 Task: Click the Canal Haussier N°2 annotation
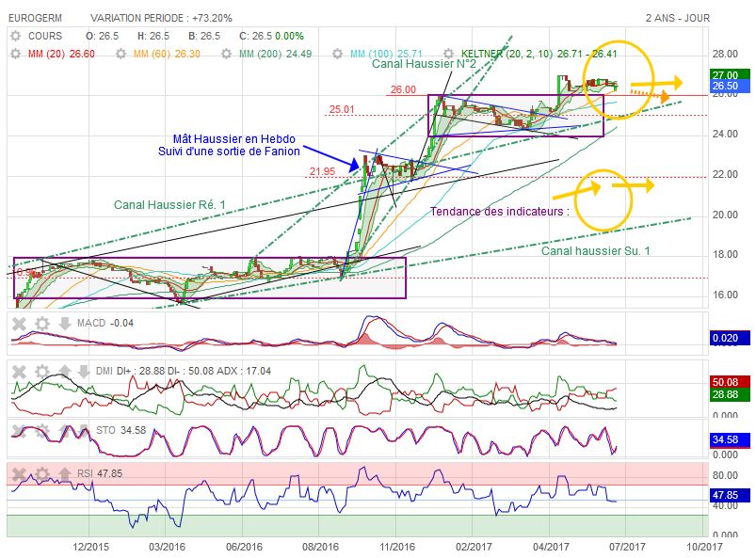424,64
